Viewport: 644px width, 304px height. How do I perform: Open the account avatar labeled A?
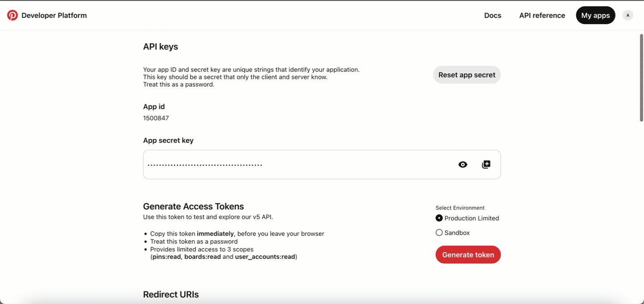click(x=628, y=15)
